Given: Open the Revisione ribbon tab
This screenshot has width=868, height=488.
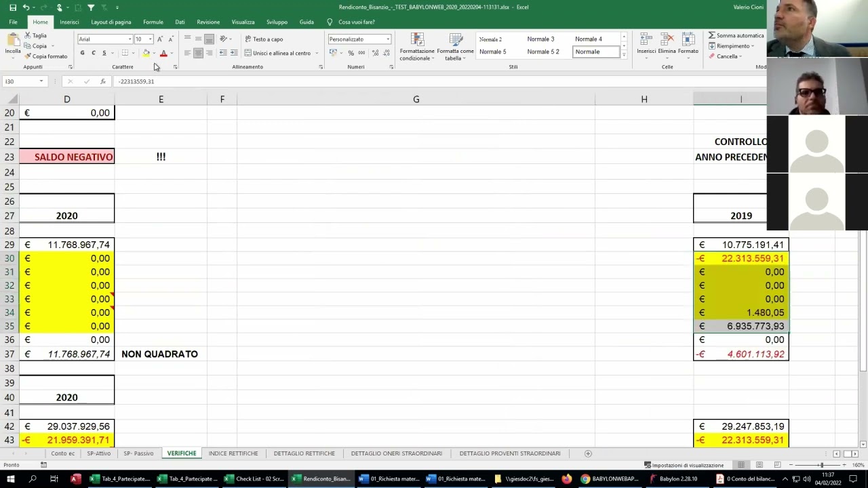Looking at the screenshot, I should tap(208, 22).
